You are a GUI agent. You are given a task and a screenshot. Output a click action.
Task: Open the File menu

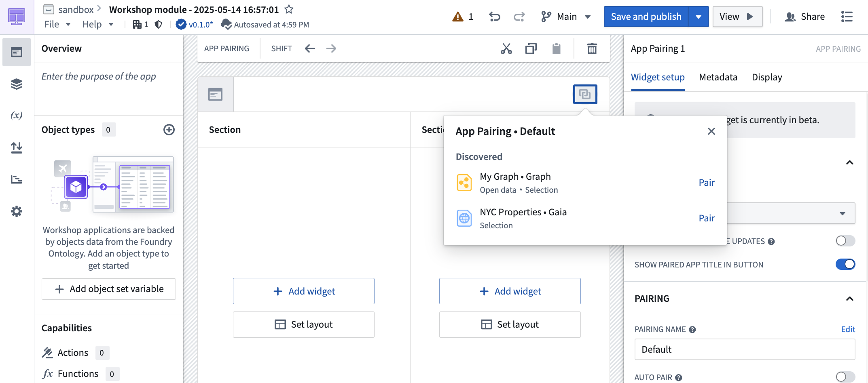57,24
